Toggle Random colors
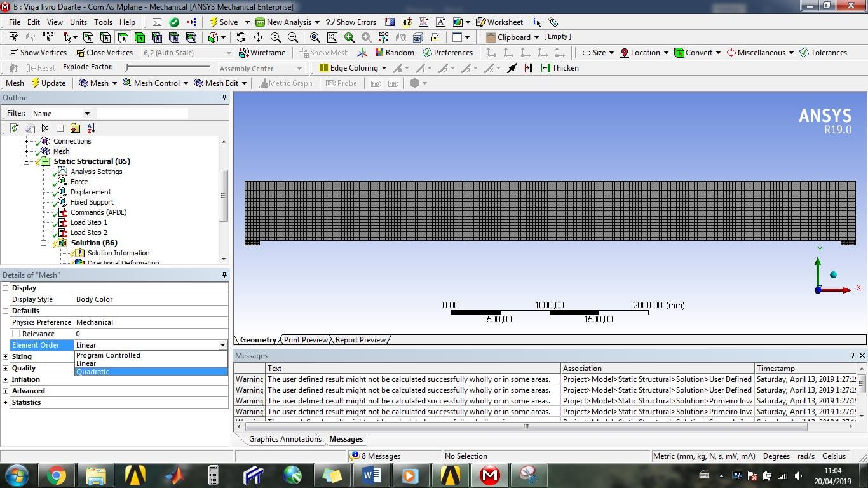The image size is (868, 488). coord(394,53)
